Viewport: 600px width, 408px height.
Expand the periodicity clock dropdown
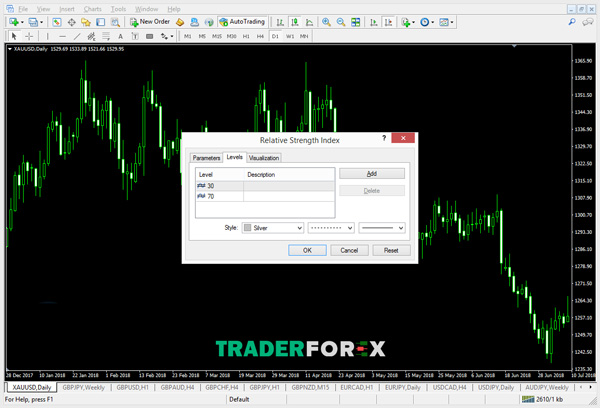pyautogui.click(x=433, y=22)
